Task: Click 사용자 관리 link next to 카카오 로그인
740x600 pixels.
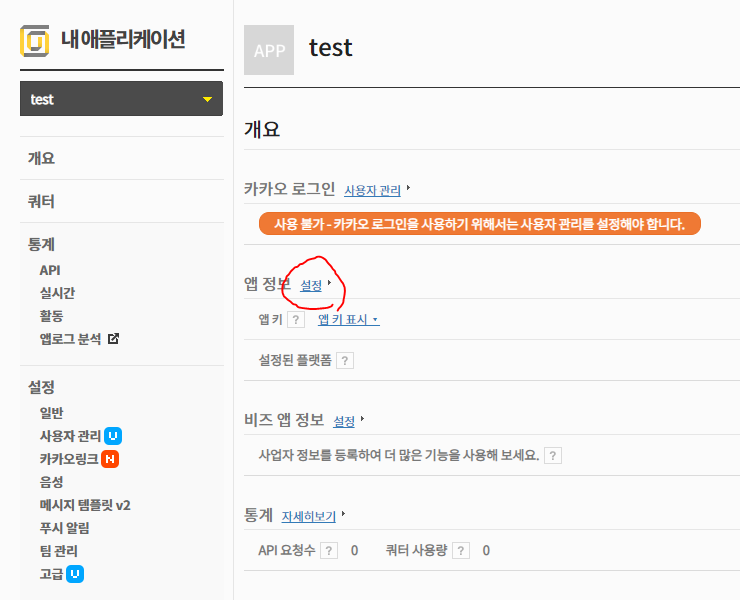Action: click(x=372, y=190)
